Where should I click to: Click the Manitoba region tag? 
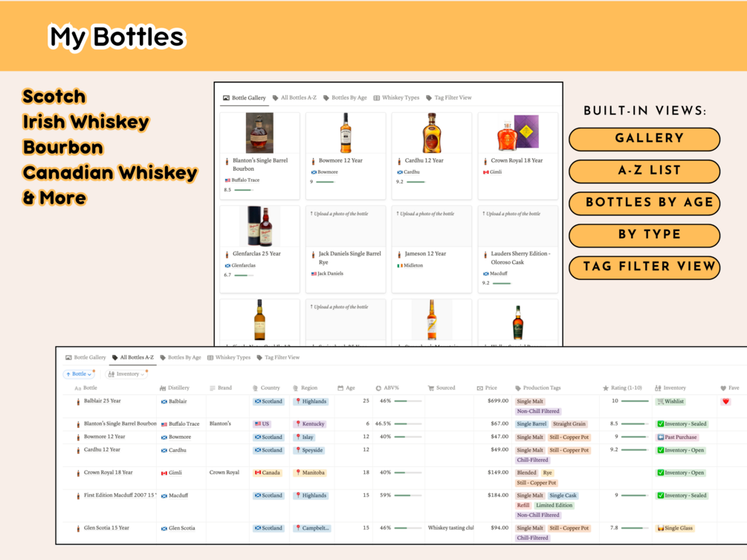[x=310, y=473]
